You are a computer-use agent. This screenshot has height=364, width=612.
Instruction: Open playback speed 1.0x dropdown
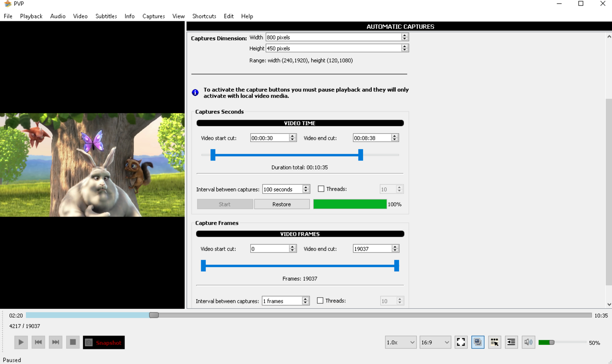[x=400, y=342]
